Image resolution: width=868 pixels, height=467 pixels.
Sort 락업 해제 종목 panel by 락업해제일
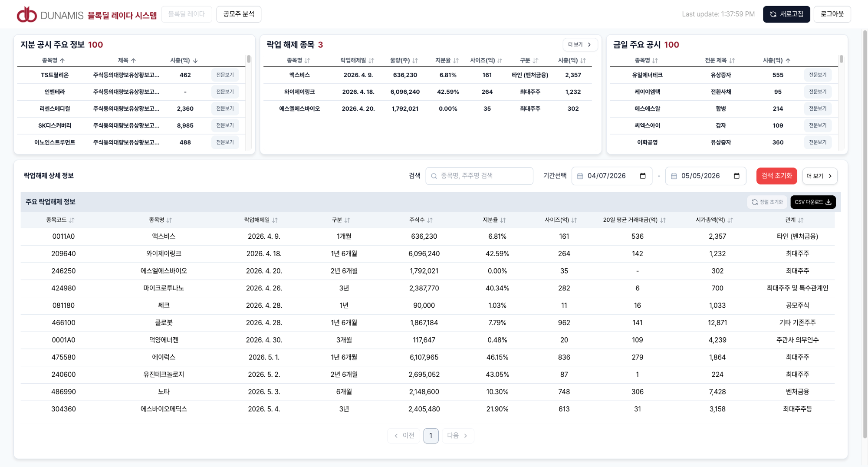(x=371, y=60)
